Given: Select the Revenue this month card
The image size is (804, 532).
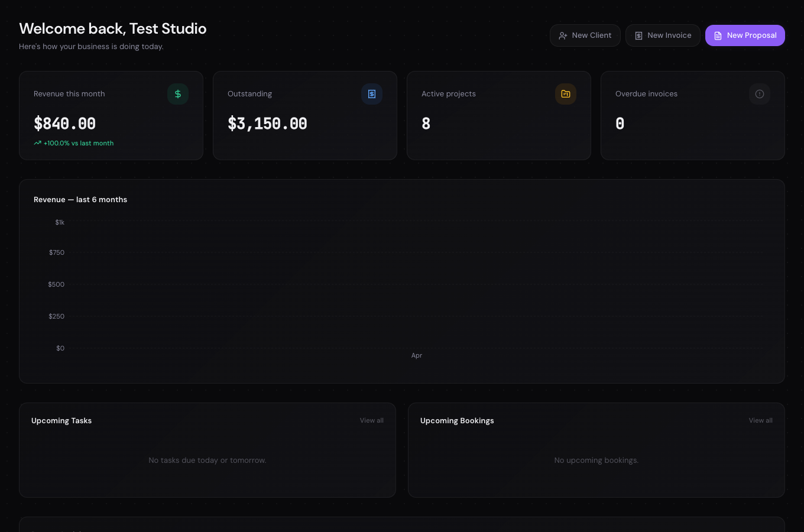Looking at the screenshot, I should coord(111,115).
